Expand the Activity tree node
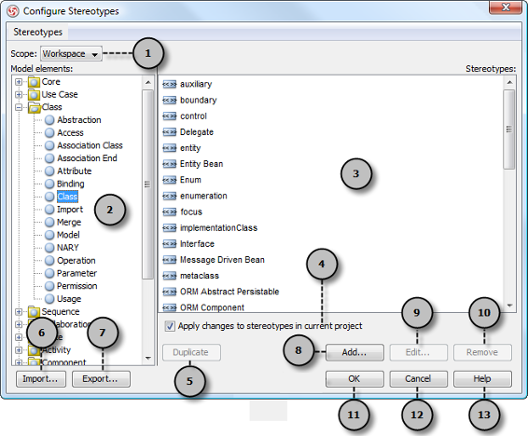 pos(19,350)
